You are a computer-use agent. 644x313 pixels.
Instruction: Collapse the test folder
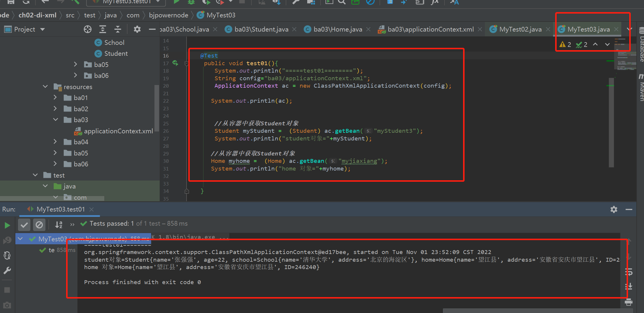coord(35,175)
